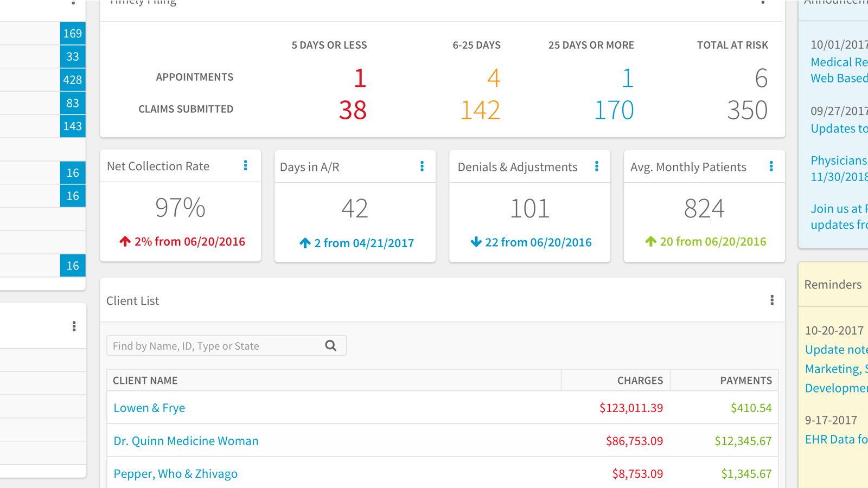This screenshot has width=868, height=488.
Task: Click the 428 count badge
Action: pos(73,80)
